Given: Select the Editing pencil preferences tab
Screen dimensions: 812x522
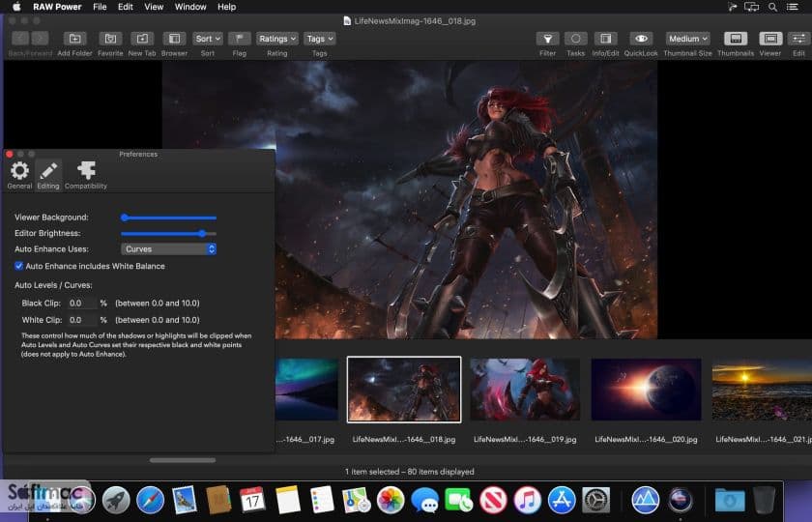Looking at the screenshot, I should coord(48,175).
